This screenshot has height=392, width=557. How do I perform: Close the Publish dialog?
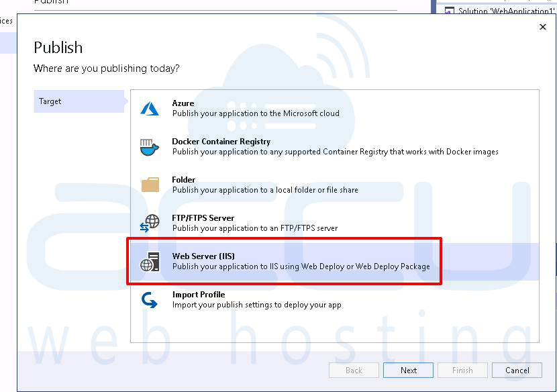542,27
